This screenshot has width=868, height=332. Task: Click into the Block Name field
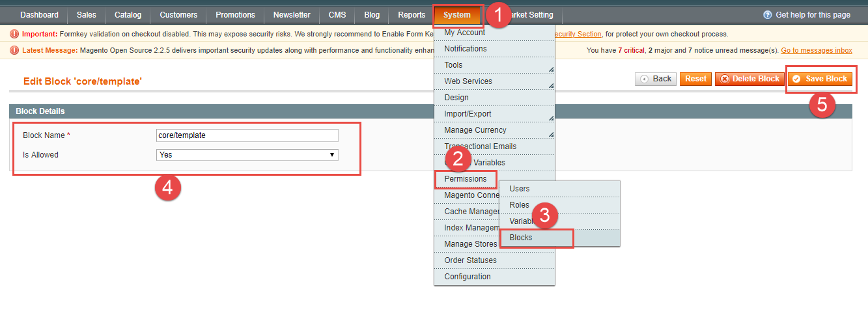pyautogui.click(x=247, y=135)
